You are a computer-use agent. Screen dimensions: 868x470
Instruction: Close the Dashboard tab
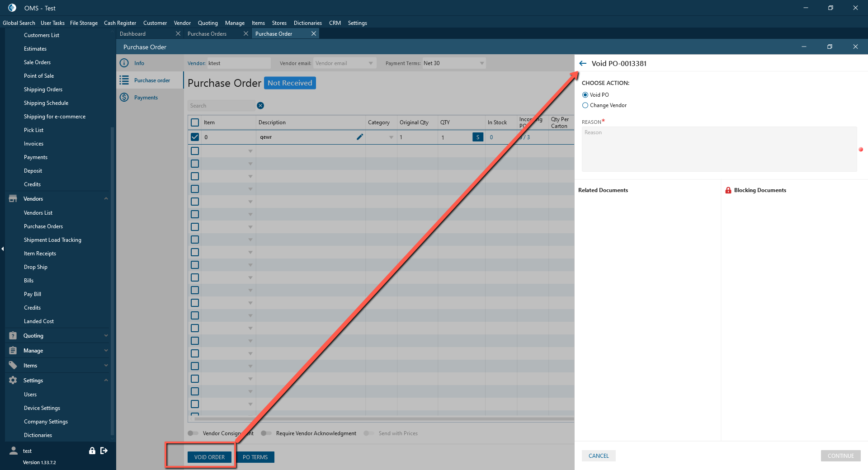pyautogui.click(x=178, y=33)
